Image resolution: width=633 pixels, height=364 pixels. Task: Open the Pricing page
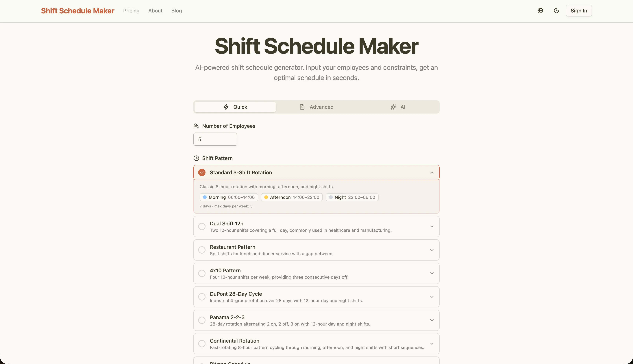click(x=131, y=10)
